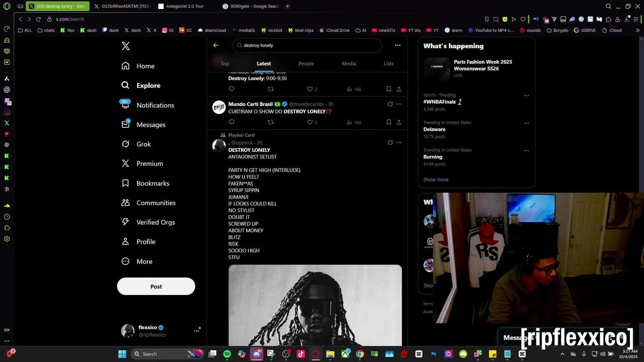Image resolution: width=644 pixels, height=362 pixels.
Task: Open the Windows Start menu
Action: point(122,354)
